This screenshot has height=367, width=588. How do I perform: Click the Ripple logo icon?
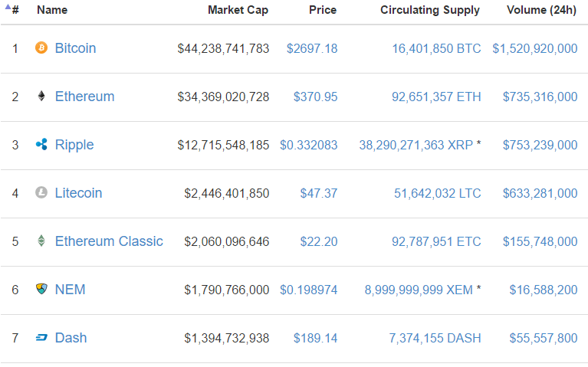pyautogui.click(x=41, y=145)
